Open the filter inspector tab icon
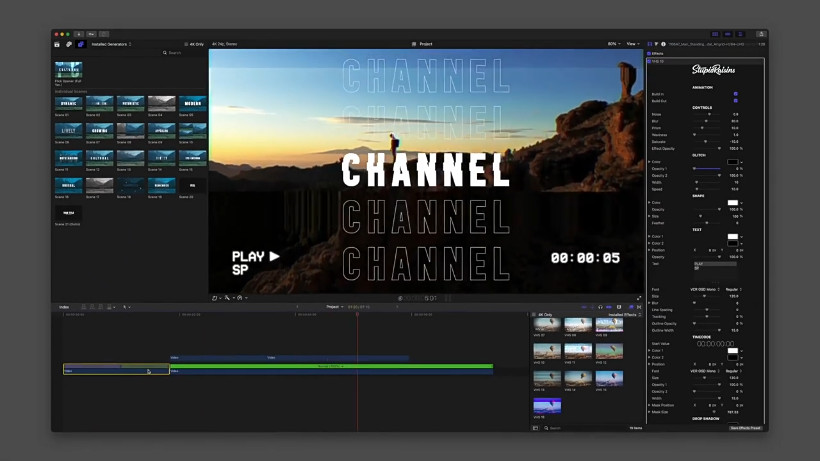The width and height of the screenshot is (820, 461). (x=656, y=44)
